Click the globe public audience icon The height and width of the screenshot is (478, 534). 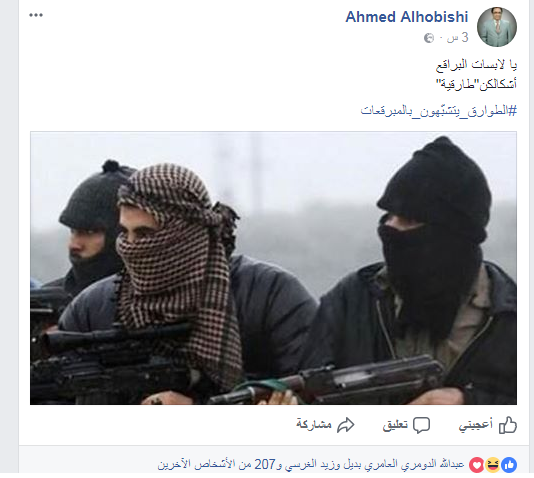[x=429, y=38]
